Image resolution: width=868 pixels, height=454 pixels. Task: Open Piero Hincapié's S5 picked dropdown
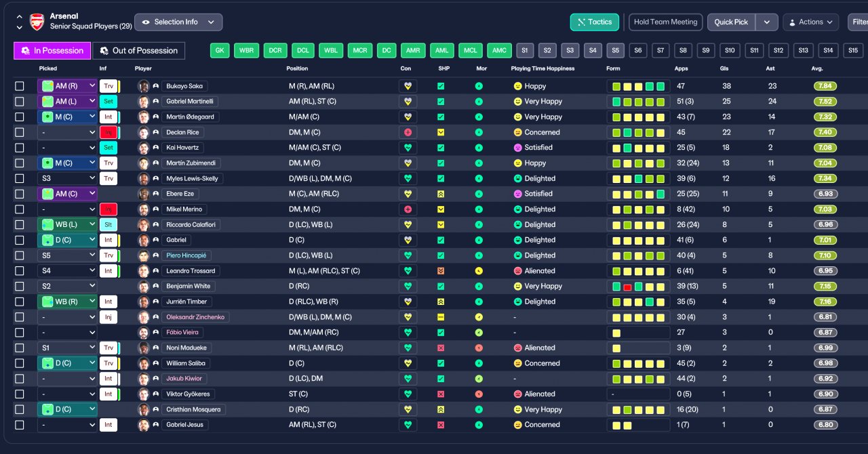(x=67, y=255)
